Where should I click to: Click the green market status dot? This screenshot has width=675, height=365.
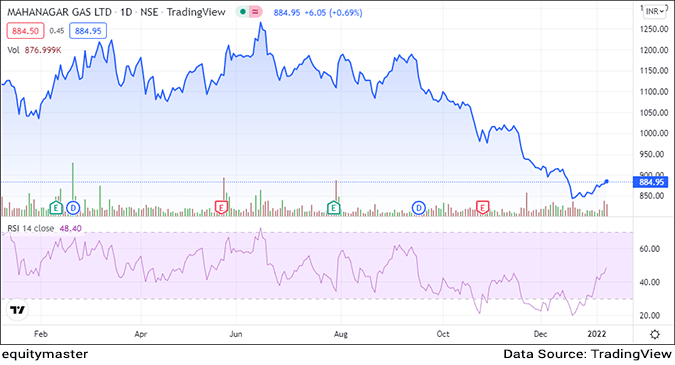click(x=243, y=12)
